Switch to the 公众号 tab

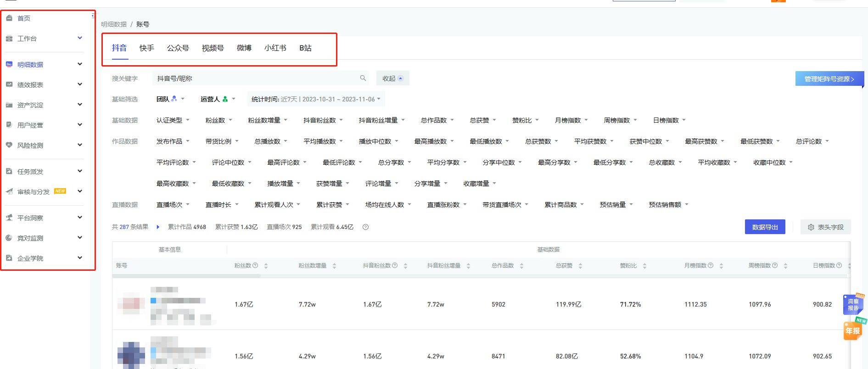[x=178, y=48]
